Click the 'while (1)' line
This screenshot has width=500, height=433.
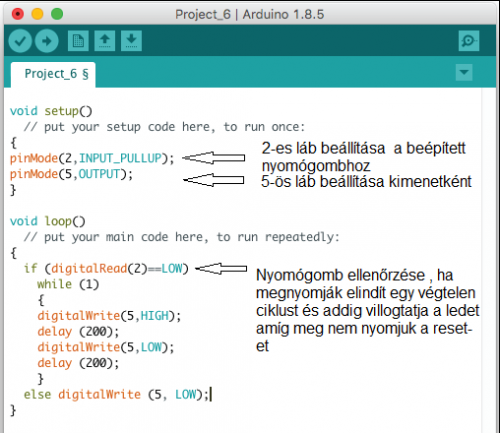point(68,284)
